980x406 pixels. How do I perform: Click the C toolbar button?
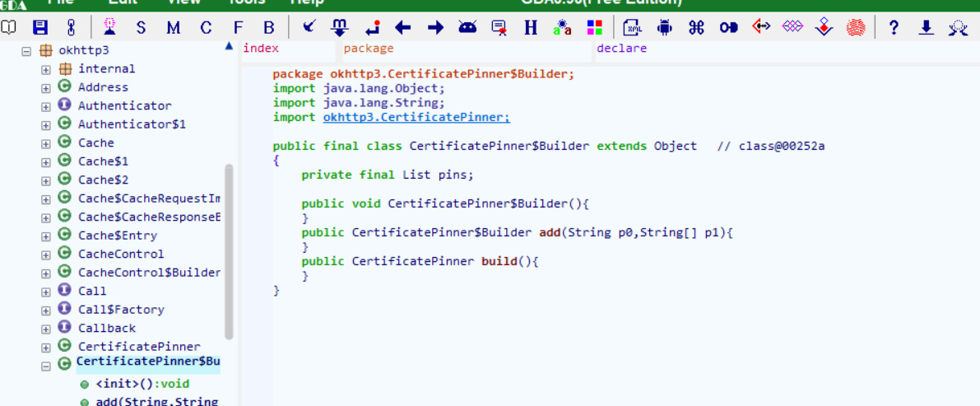pos(206,28)
